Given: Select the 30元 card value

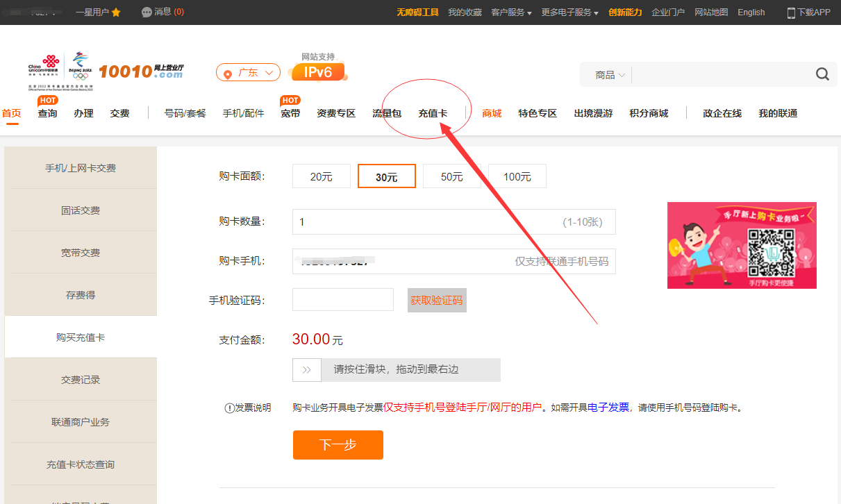Looking at the screenshot, I should tap(387, 176).
